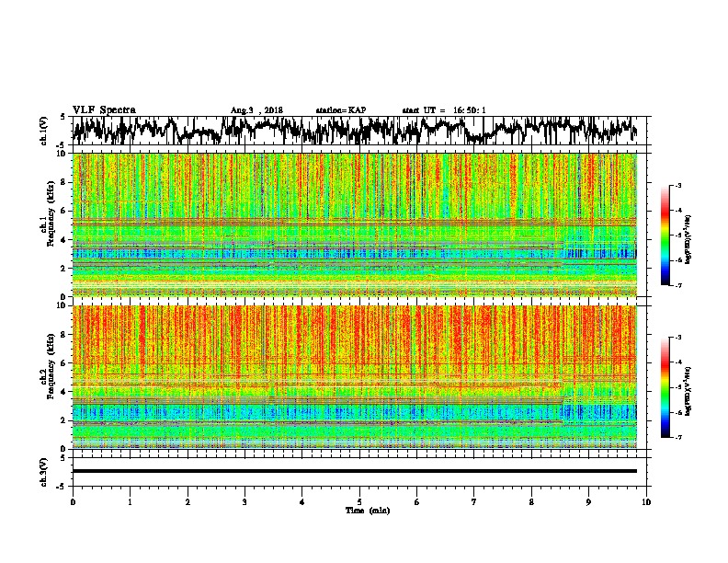Viewport: 728px width, 563px height.
Task: Click time axis tick label "5"
Action: [x=359, y=502]
